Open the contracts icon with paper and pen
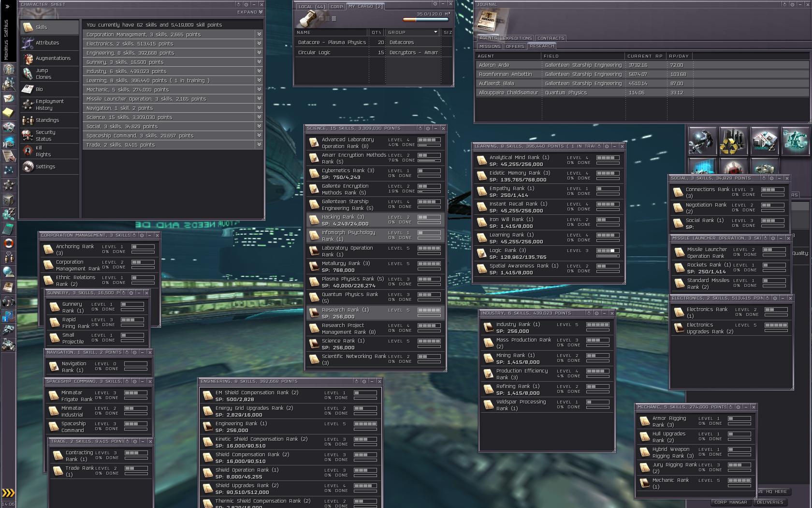The width and height of the screenshot is (812, 508). 9,156
